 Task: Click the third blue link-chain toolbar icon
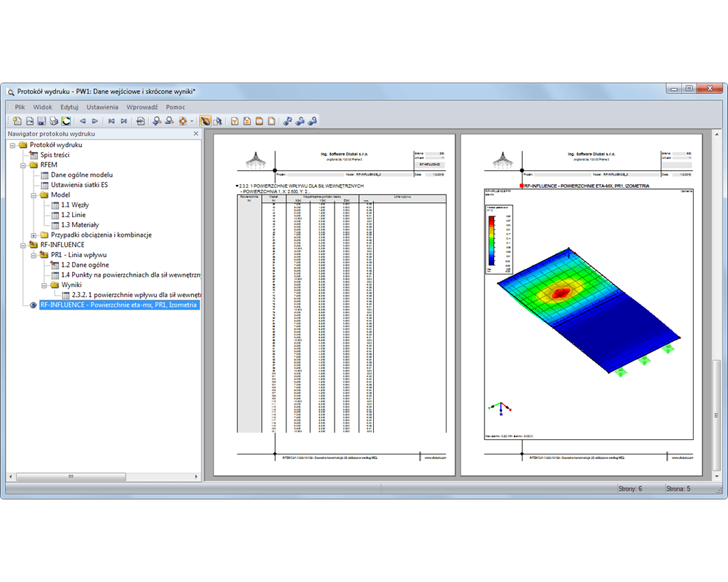coord(312,121)
